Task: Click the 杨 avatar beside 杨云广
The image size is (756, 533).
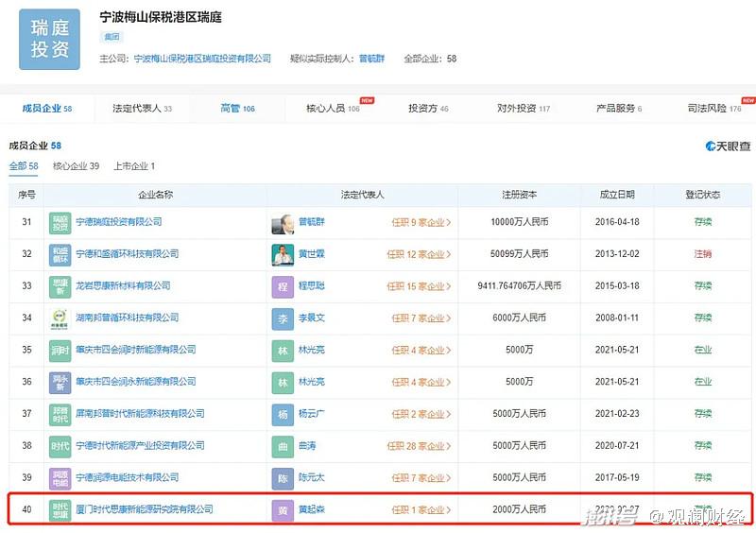Action: [x=283, y=414]
